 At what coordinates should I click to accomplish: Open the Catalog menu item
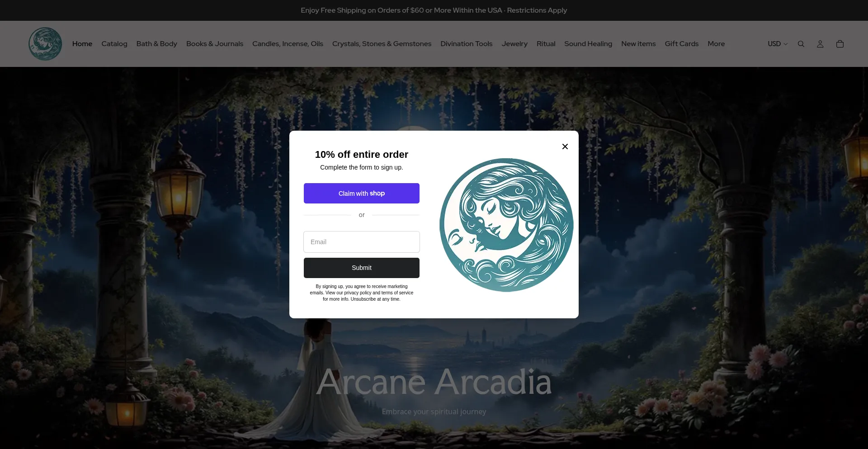(x=114, y=44)
